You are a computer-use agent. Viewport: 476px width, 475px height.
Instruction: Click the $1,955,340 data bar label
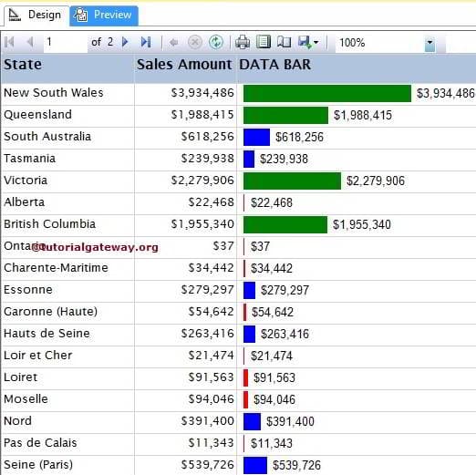pyautogui.click(x=362, y=225)
